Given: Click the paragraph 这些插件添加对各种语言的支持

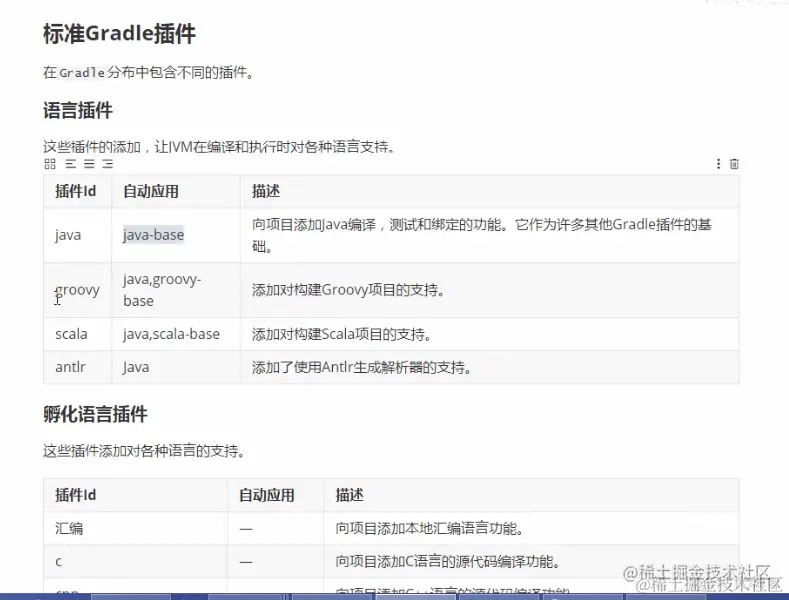Looking at the screenshot, I should point(144,451).
